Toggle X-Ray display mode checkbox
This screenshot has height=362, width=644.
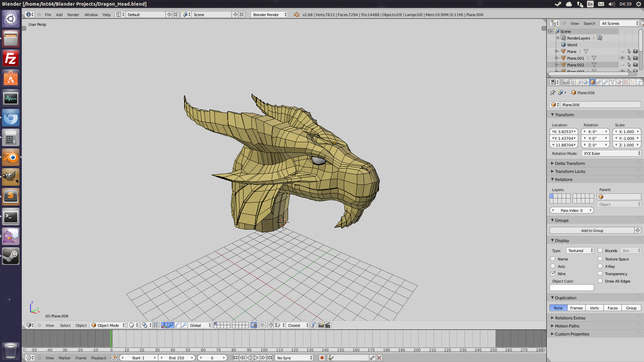600,266
